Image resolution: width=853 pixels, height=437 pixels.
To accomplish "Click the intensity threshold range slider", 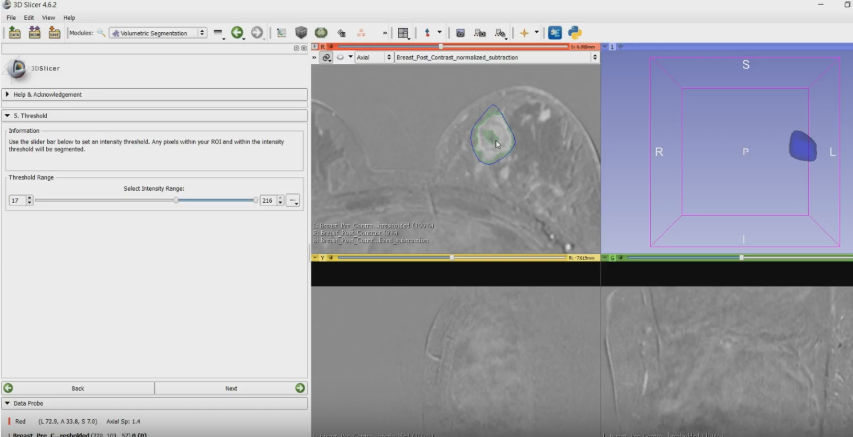I will (x=145, y=200).
